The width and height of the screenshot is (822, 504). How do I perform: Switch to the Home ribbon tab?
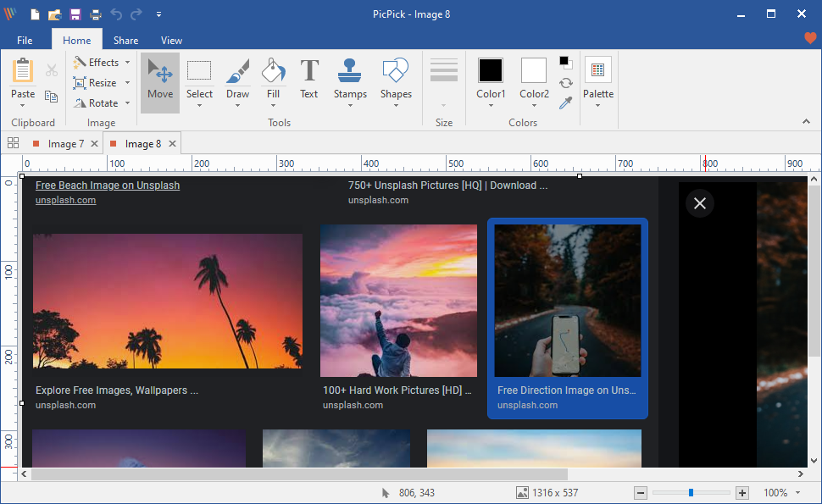[76, 41]
